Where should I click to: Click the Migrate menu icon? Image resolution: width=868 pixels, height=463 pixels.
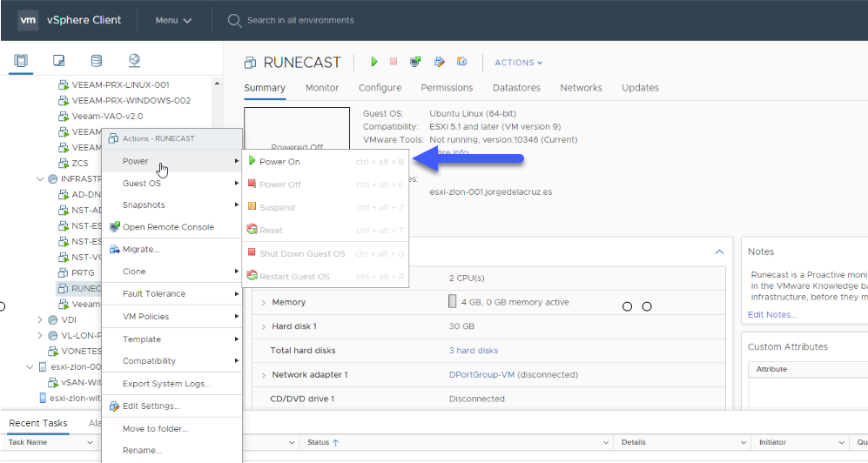pyautogui.click(x=115, y=250)
